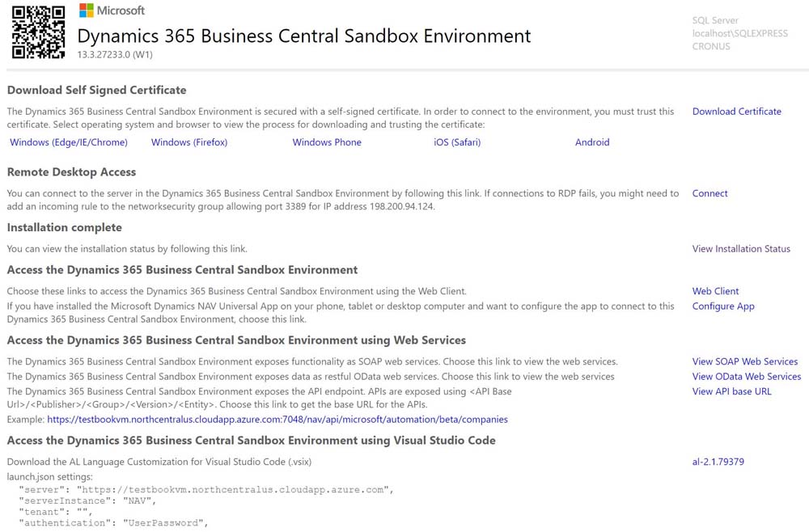This screenshot has width=809, height=532.
Task: Select Windows (Edge/IE/Chrome) certificate instructions
Action: coord(69,142)
